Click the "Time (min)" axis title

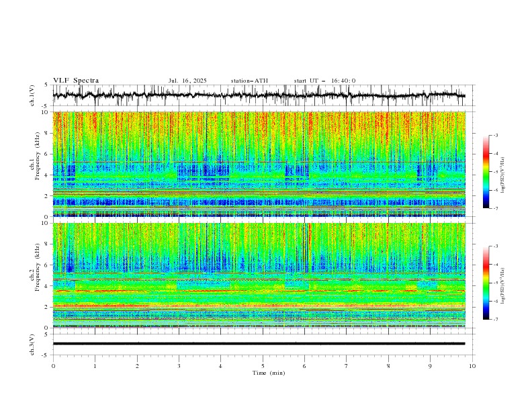coord(269,373)
